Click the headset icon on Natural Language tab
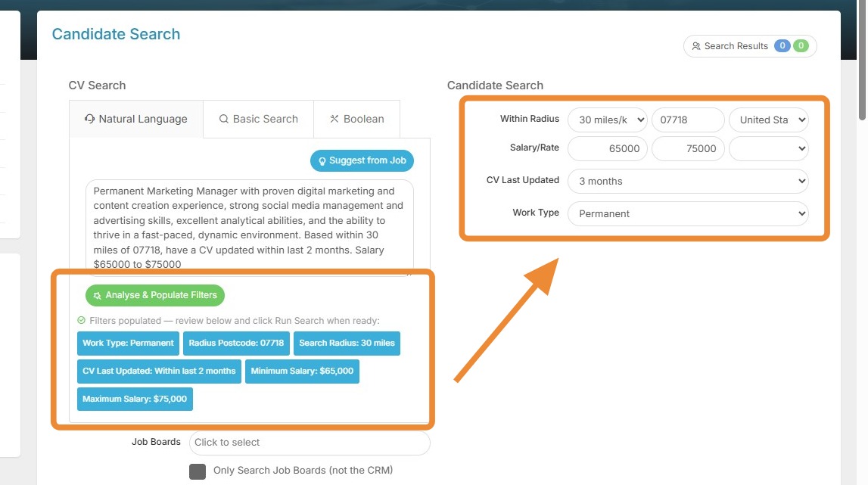Viewport: 868px width, 485px height. tap(90, 119)
